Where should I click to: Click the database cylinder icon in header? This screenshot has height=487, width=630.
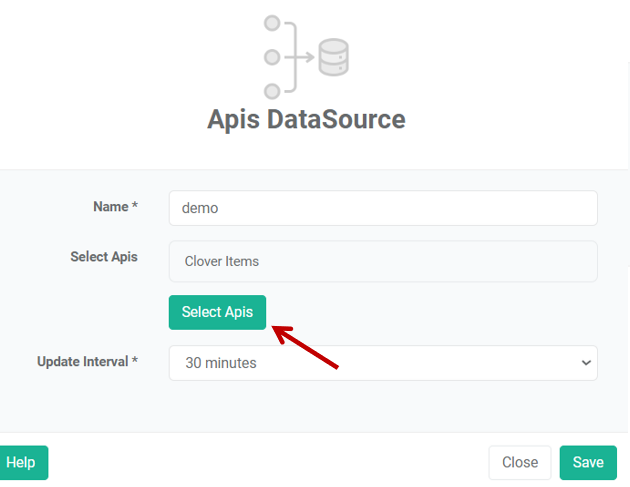coord(333,57)
